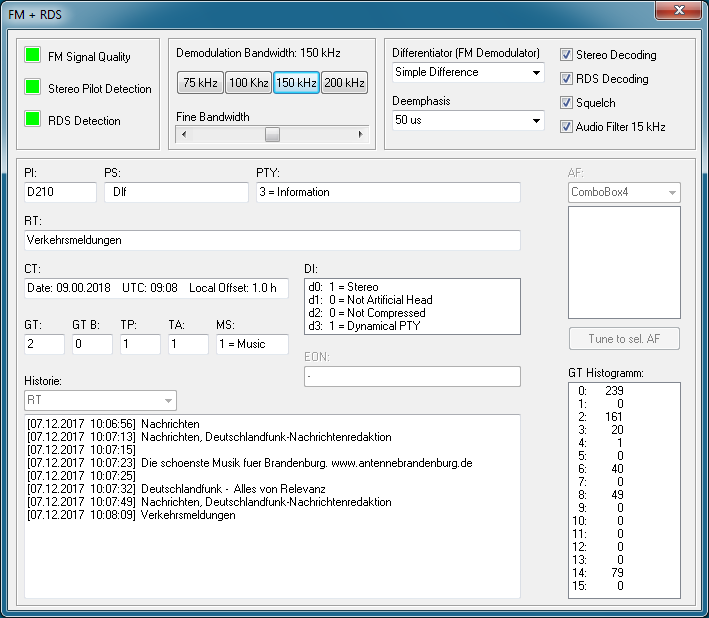Image resolution: width=709 pixels, height=618 pixels.
Task: Select entry Deutschlandfunk - Alles von Relevanz
Action: pyautogui.click(x=272, y=489)
